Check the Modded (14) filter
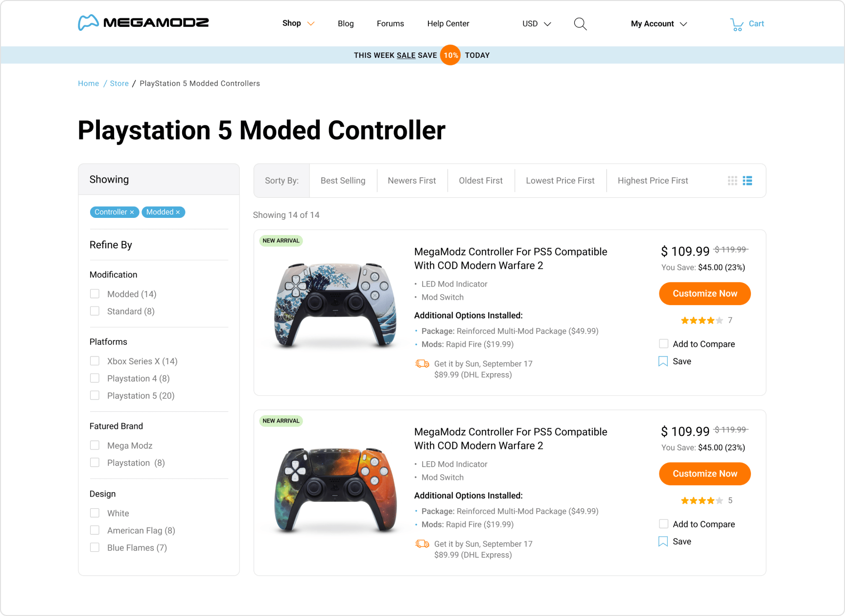 point(95,294)
